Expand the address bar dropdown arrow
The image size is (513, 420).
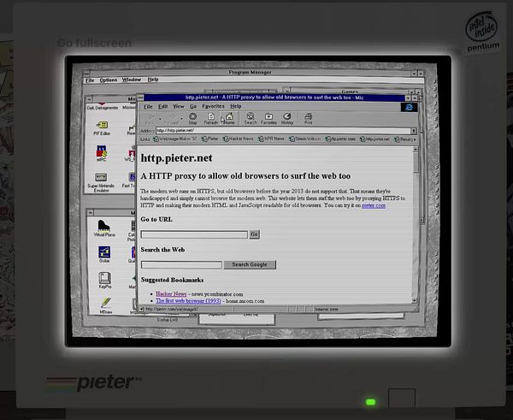pyautogui.click(x=414, y=131)
